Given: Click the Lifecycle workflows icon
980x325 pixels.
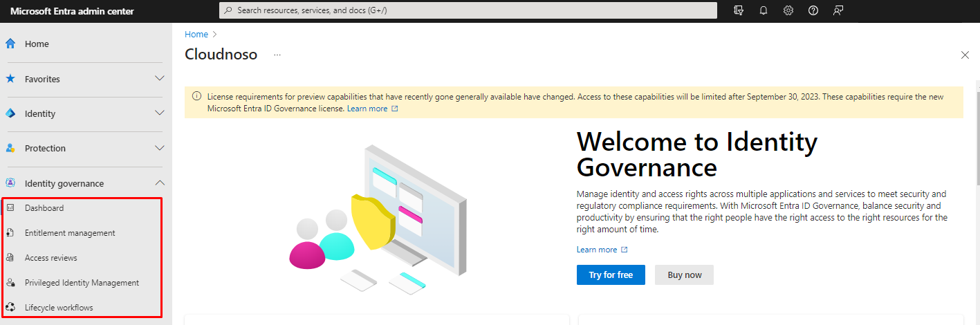Looking at the screenshot, I should click(10, 308).
